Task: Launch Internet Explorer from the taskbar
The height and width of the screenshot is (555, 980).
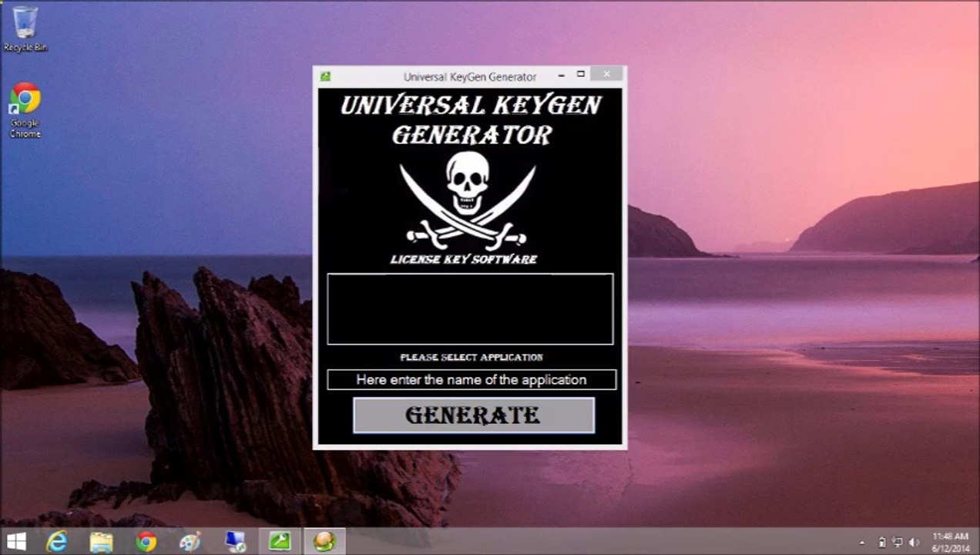Action: [57, 542]
